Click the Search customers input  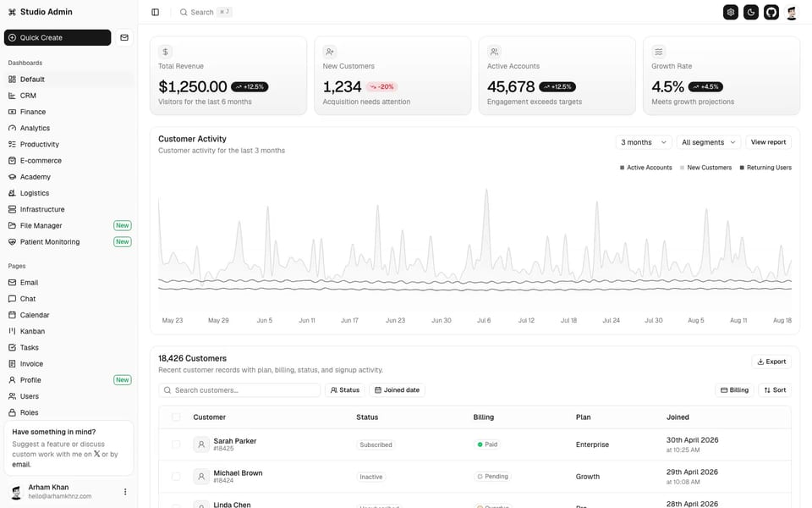coord(239,389)
